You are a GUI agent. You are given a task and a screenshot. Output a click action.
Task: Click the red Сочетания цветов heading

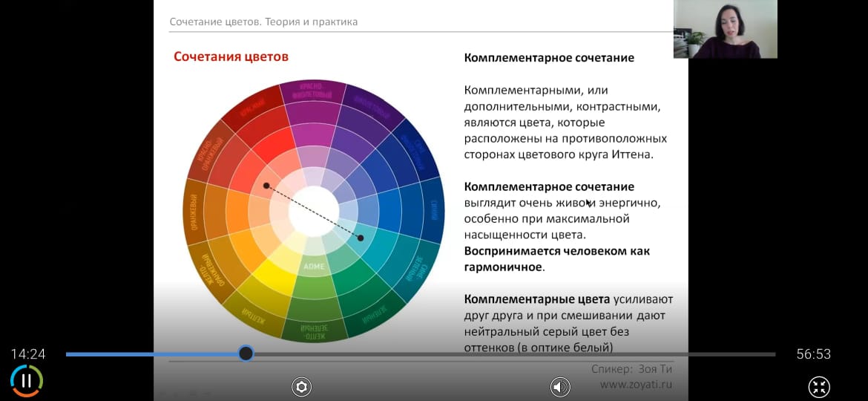point(231,56)
